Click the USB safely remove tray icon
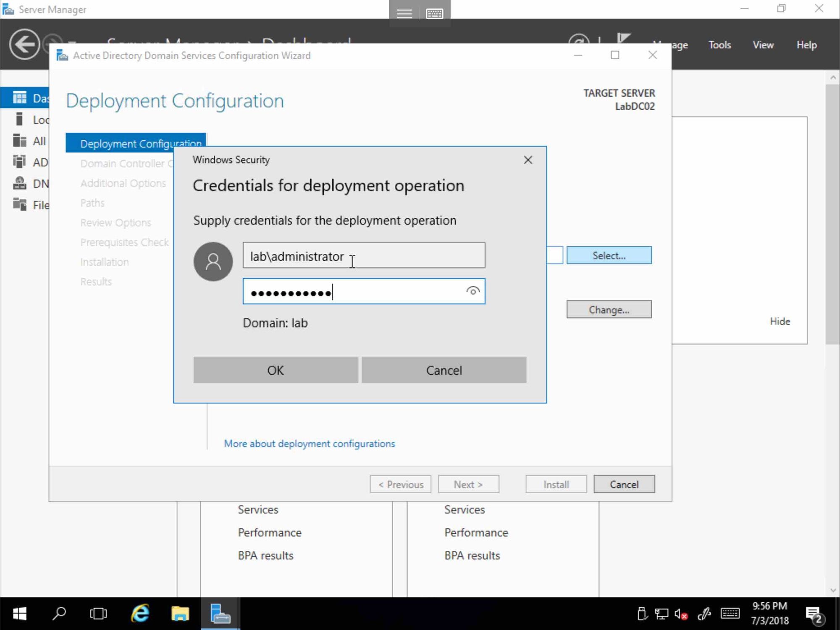This screenshot has width=840, height=630. click(x=642, y=614)
